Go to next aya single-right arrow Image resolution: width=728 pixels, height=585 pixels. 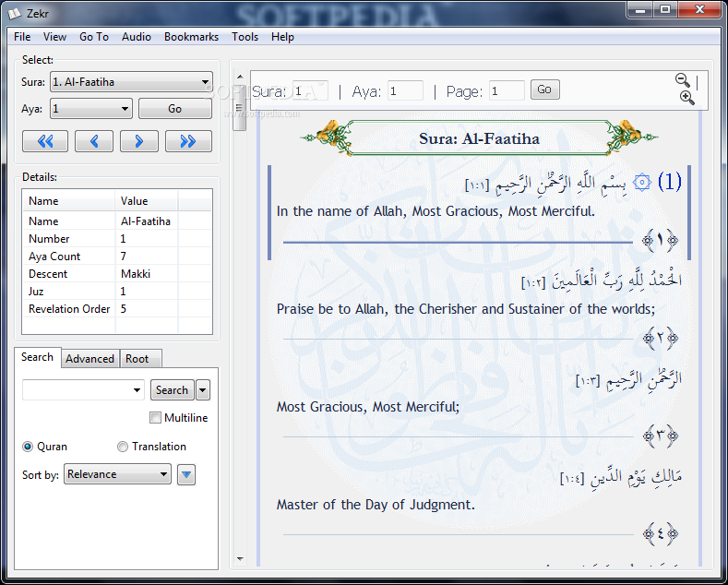click(x=138, y=141)
